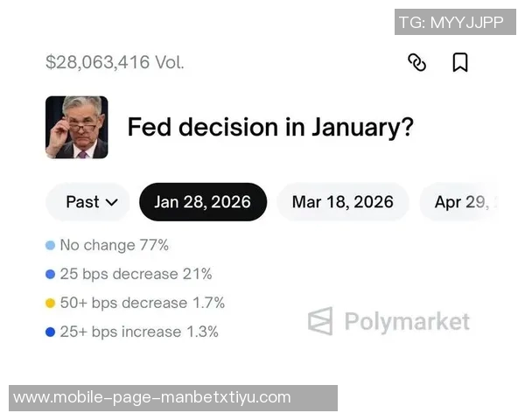Click the Polymarket wordmark text
This screenshot has width=525, height=420.
click(x=406, y=321)
